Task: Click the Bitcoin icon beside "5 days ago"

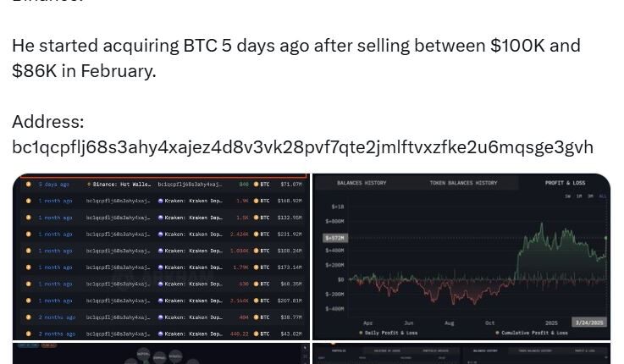Action: (28, 184)
